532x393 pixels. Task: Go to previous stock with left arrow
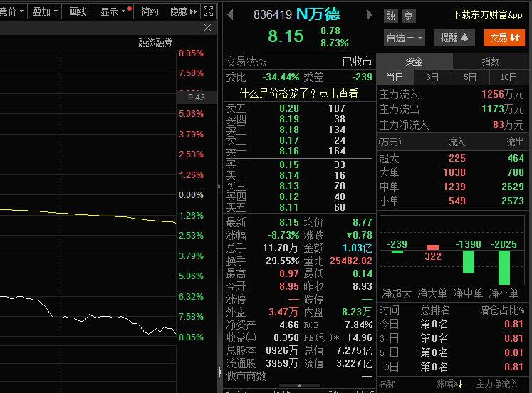click(x=230, y=14)
